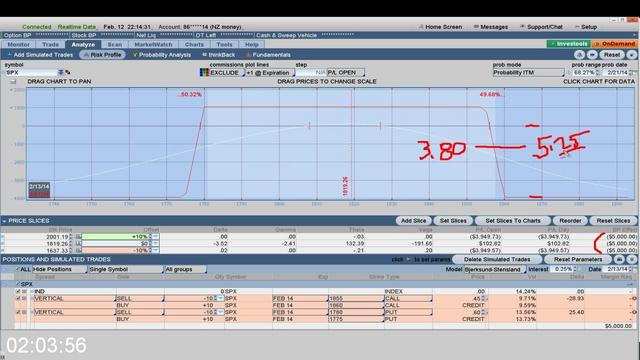Switch to the Scan tab
Screen dimensions: 640x360
tap(115, 44)
